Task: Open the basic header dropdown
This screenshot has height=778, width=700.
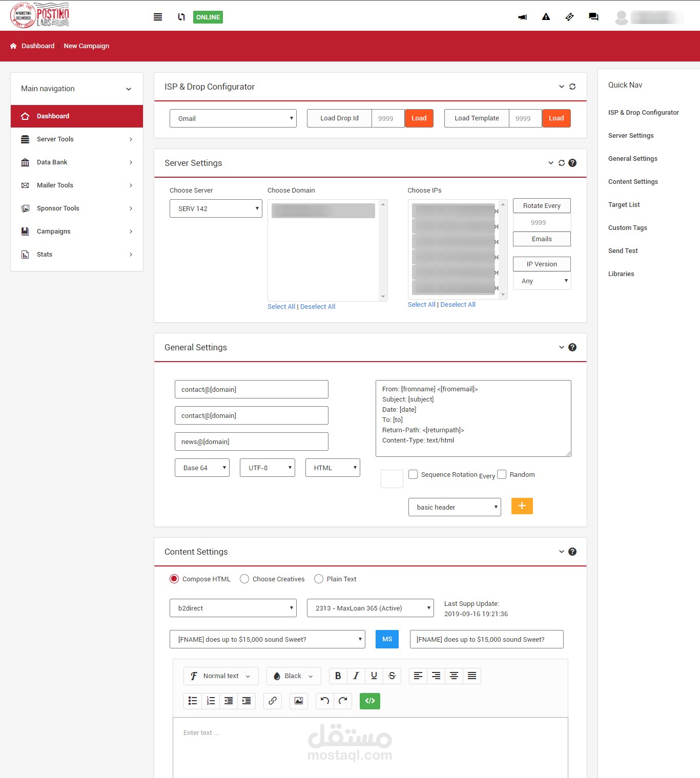Action: click(x=455, y=507)
